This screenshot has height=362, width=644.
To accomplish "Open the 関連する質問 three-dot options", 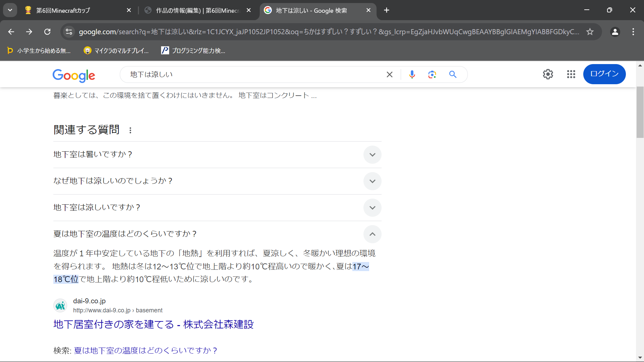I will pos(131,130).
